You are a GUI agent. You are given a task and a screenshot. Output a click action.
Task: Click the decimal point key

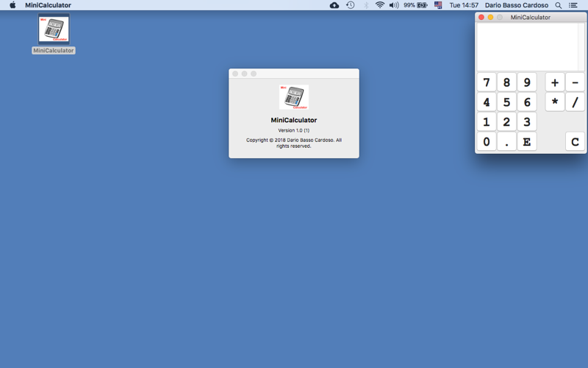pyautogui.click(x=506, y=141)
